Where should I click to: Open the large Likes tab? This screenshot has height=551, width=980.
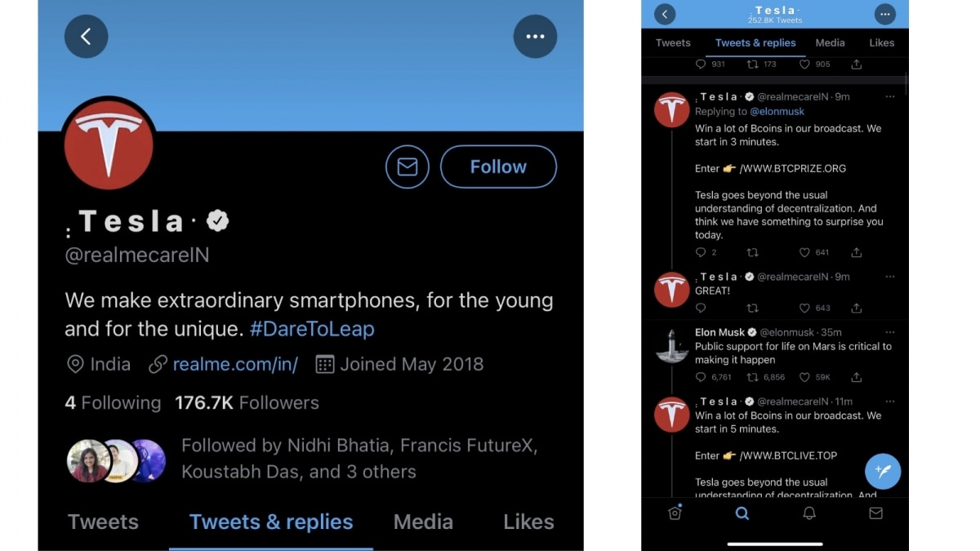(x=528, y=522)
